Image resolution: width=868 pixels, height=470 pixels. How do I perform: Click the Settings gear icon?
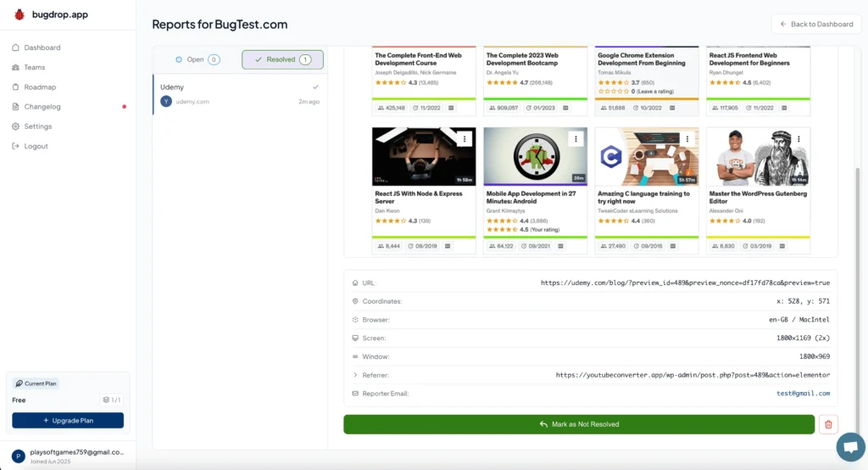15,126
